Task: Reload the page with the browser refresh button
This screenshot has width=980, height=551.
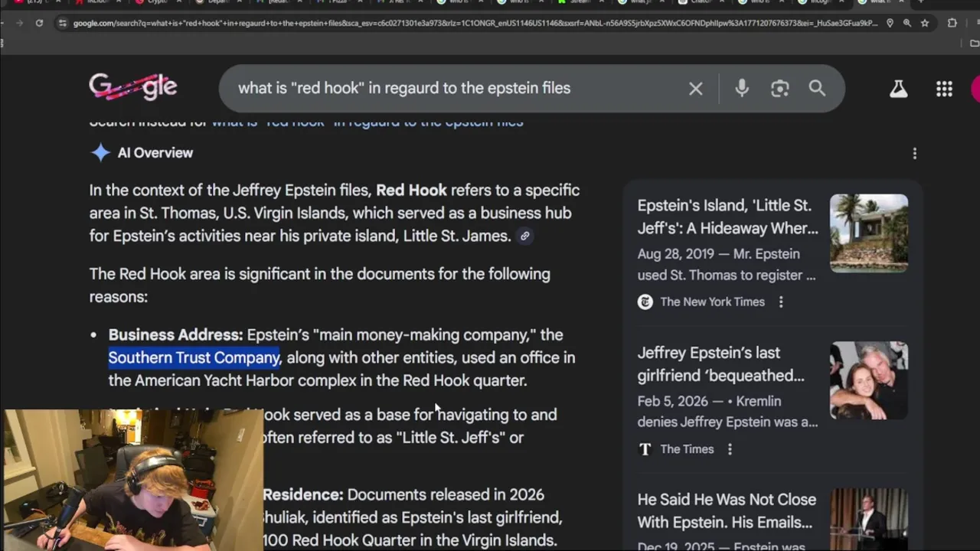Action: click(x=39, y=23)
